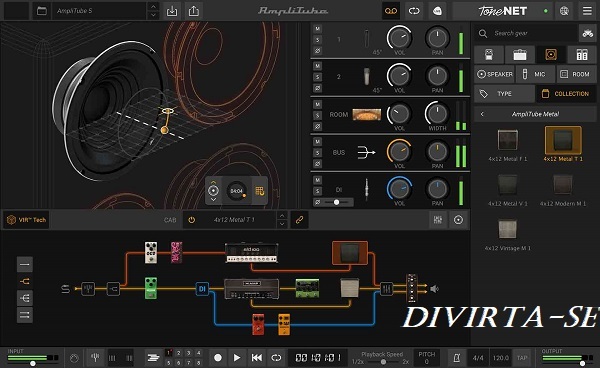The height and width of the screenshot is (368, 600).
Task: Step to next cabinet with arrow
Action: [282, 224]
